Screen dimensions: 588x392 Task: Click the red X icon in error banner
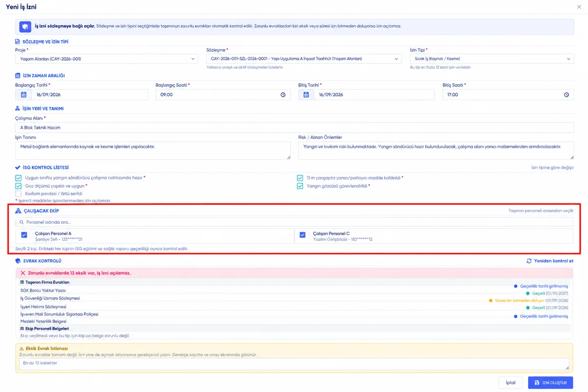point(23,272)
